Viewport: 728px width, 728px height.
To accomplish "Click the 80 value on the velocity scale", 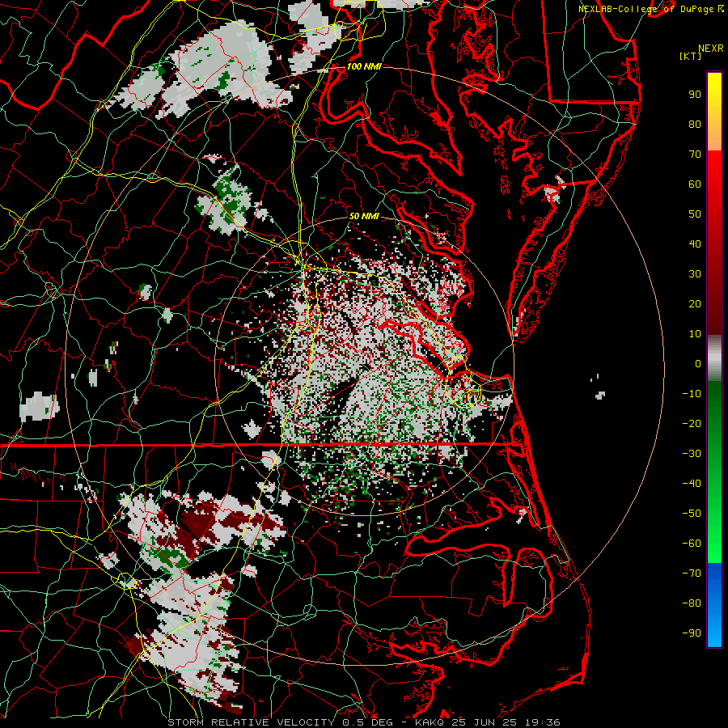I will click(695, 124).
